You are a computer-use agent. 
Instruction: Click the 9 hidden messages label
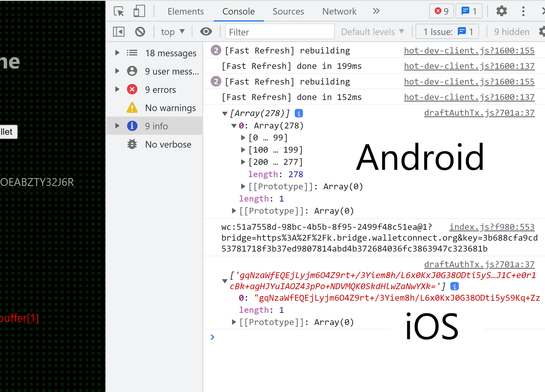tap(512, 32)
